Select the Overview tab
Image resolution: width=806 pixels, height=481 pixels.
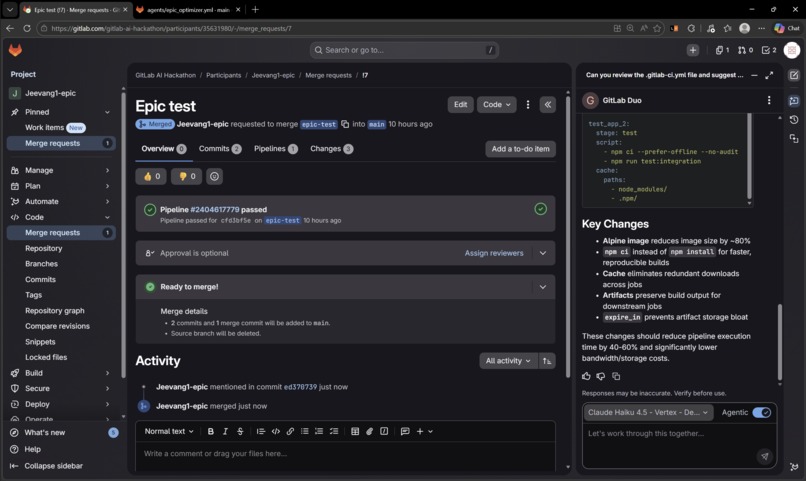[163, 149]
